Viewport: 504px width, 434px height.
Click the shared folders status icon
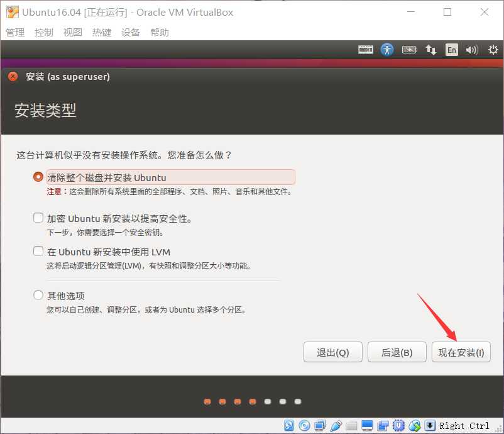351,426
